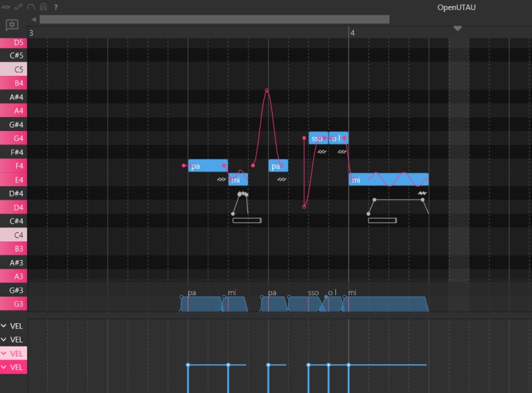Click the vibrato start handle under short mi note
Image resolution: width=532 pixels, height=393 pixels.
point(233,214)
